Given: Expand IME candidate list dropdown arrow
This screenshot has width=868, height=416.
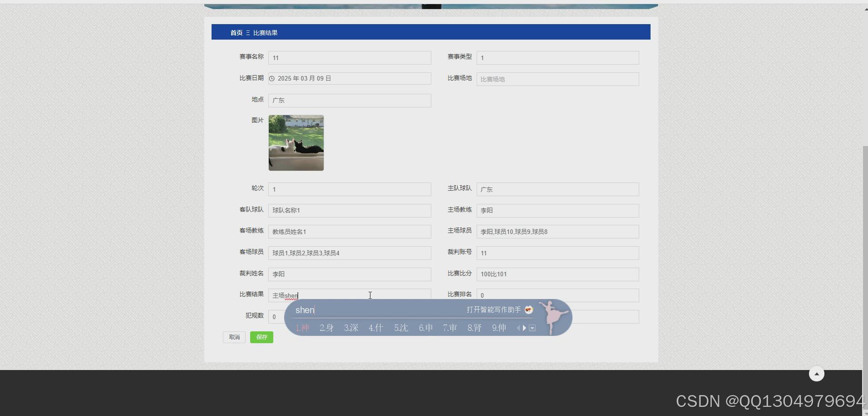Looking at the screenshot, I should 533,328.
